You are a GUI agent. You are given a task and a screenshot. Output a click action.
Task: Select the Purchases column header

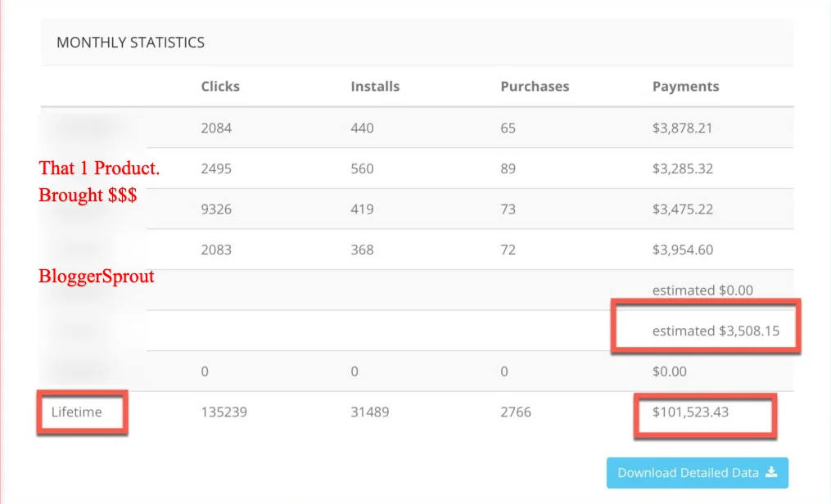(x=535, y=86)
